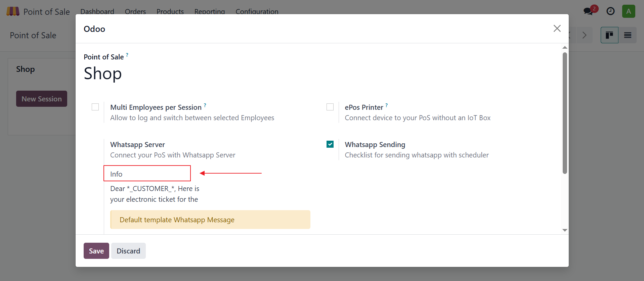Start a New Session for Shop
644x281 pixels.
(42, 99)
